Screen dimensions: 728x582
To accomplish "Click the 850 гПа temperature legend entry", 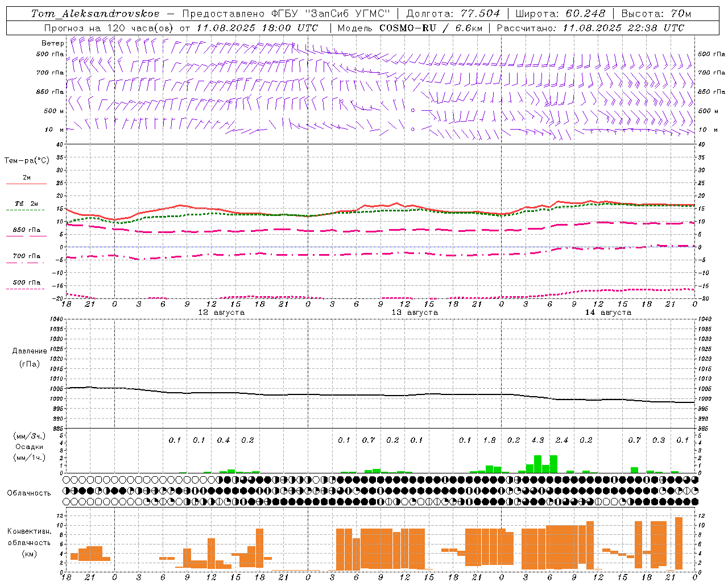I will point(27,230).
